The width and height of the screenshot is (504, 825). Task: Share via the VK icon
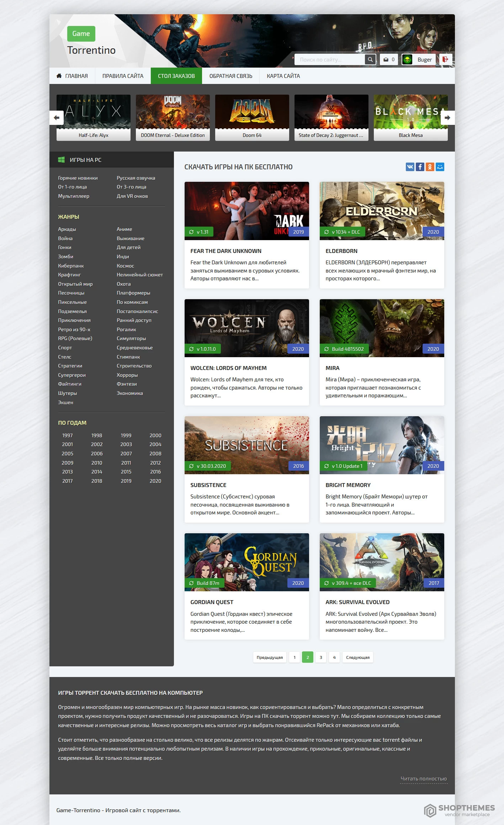[410, 167]
